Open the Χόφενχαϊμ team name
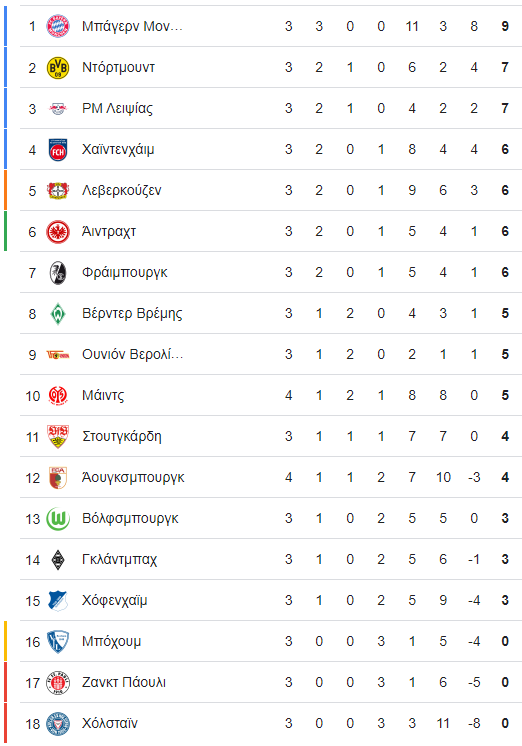 (x=115, y=600)
